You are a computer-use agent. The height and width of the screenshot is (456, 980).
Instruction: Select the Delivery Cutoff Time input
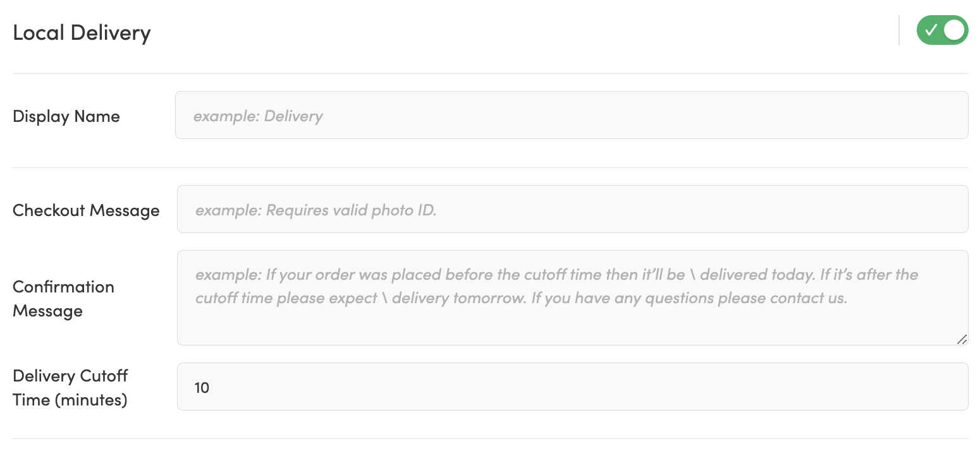coord(572,387)
